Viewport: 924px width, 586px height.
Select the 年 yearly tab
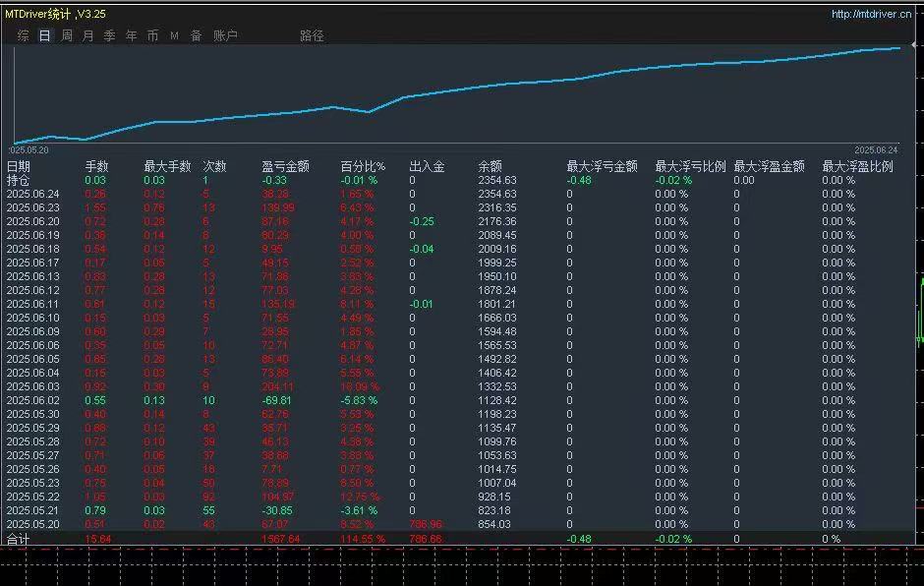point(131,35)
